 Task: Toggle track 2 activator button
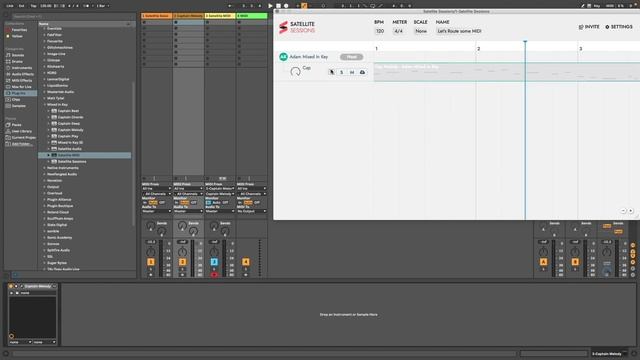click(182, 262)
